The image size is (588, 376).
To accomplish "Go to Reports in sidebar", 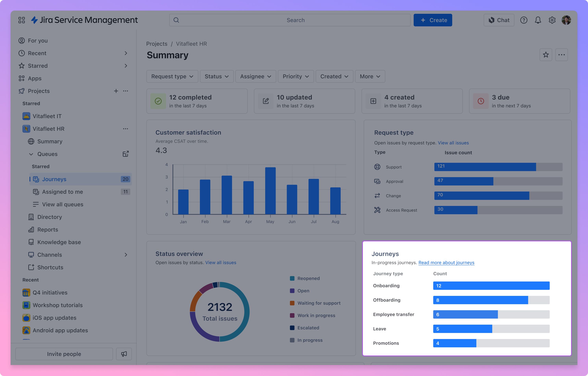I will click(x=48, y=229).
